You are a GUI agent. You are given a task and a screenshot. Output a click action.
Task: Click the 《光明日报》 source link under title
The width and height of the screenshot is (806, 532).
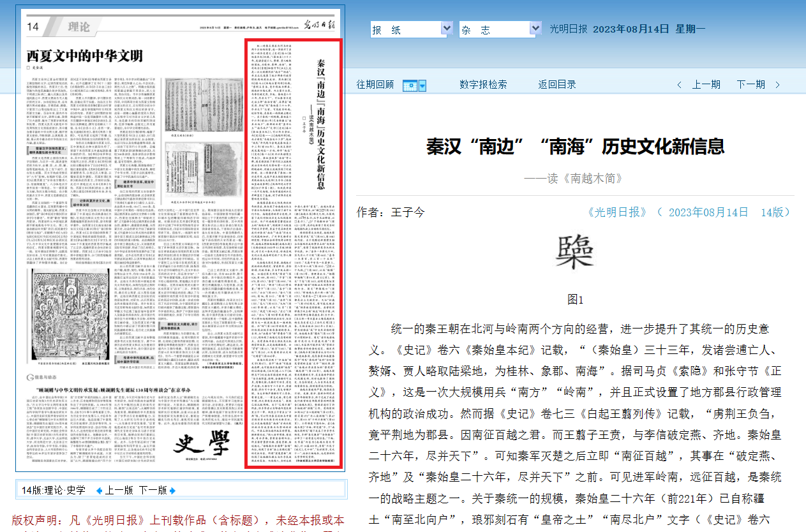616,212
